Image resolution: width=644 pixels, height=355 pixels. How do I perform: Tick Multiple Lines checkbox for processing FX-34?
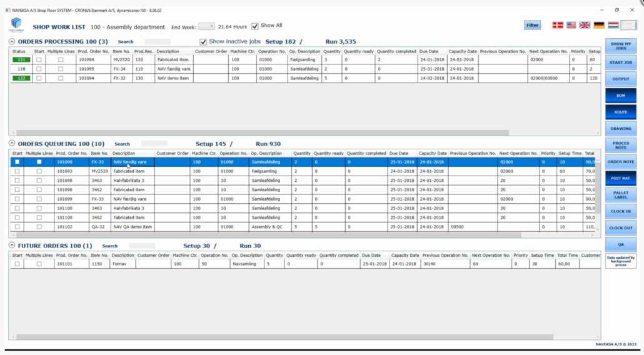click(x=61, y=69)
